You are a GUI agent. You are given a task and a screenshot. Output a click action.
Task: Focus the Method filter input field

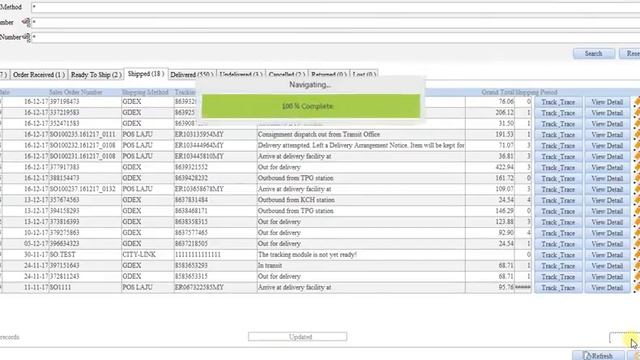click(336, 7)
